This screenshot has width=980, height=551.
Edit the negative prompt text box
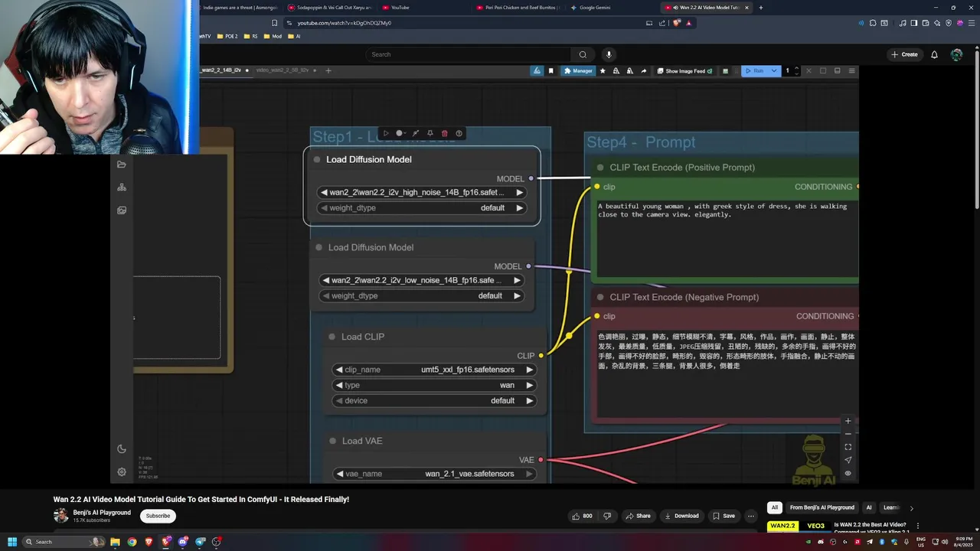click(727, 373)
